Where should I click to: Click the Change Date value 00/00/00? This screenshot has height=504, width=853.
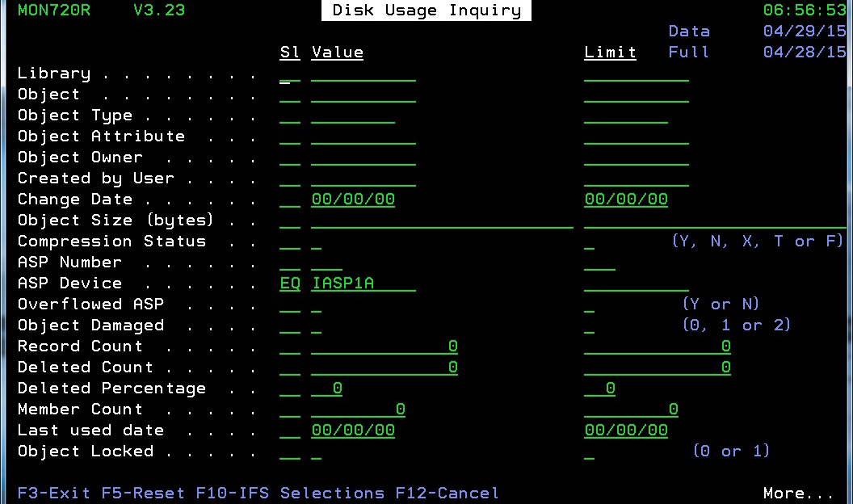[x=353, y=199]
